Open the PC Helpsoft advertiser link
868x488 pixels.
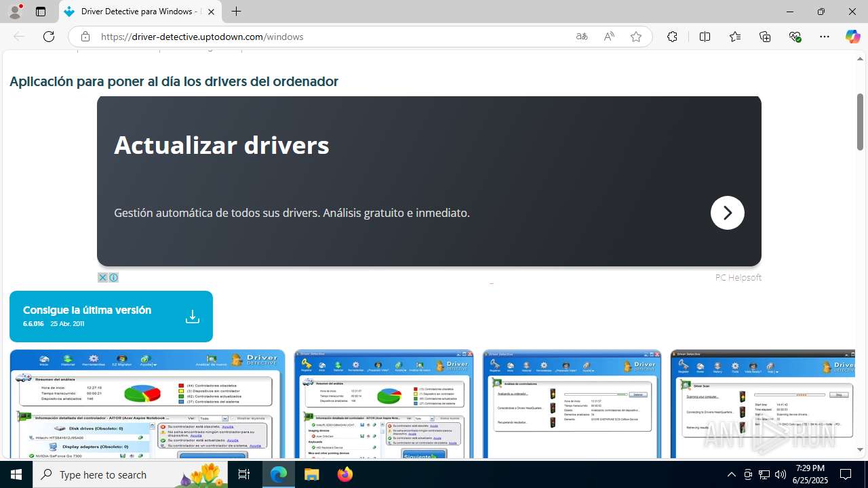[738, 277]
